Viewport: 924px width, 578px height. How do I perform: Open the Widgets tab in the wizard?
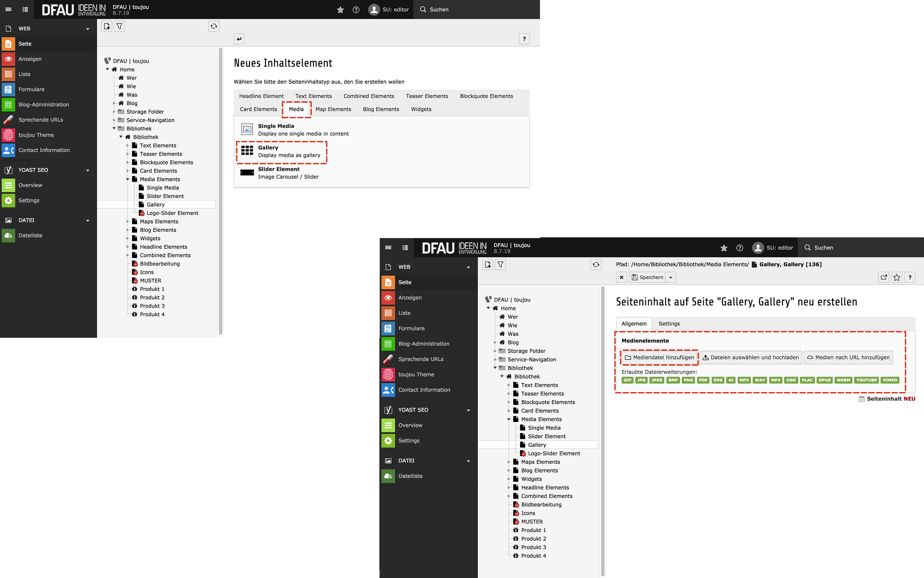421,109
